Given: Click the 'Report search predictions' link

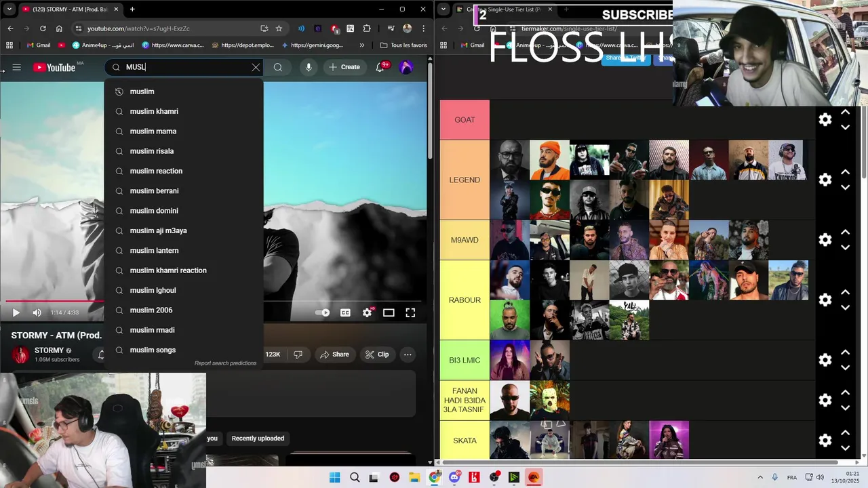Looking at the screenshot, I should click(225, 363).
